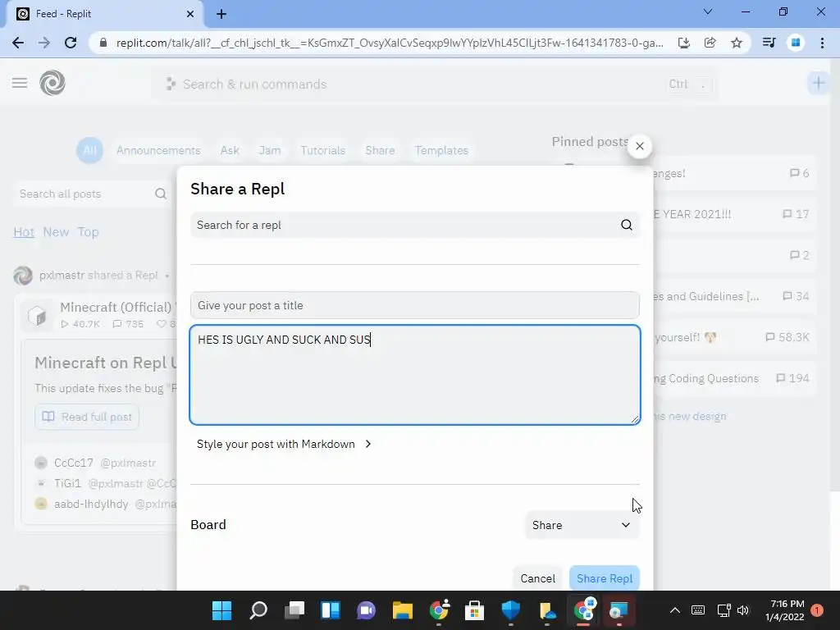Bookmark this page with the star icon
This screenshot has height=630, width=840.
737,43
